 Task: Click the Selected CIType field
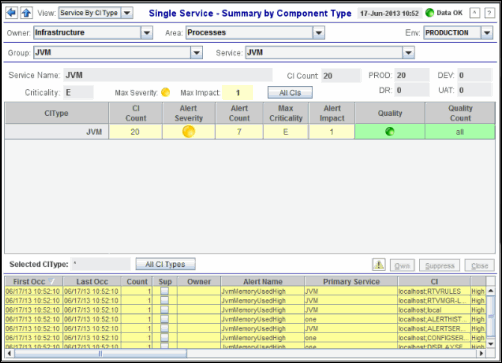pos(100,264)
